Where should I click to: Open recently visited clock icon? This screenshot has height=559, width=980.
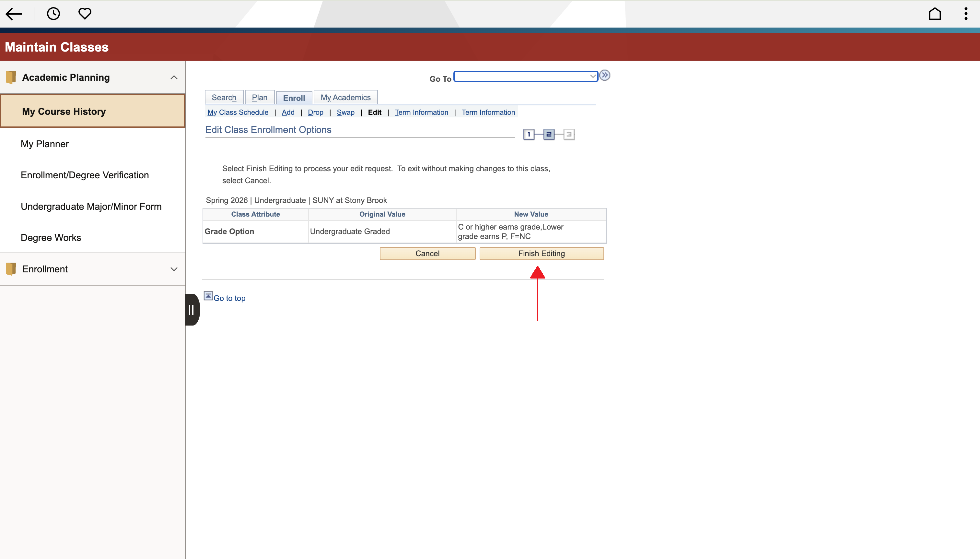pyautogui.click(x=53, y=14)
